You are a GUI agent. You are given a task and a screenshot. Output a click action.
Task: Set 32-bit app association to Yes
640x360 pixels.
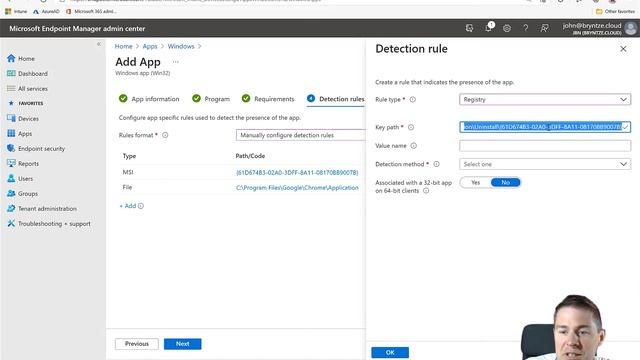coord(475,182)
